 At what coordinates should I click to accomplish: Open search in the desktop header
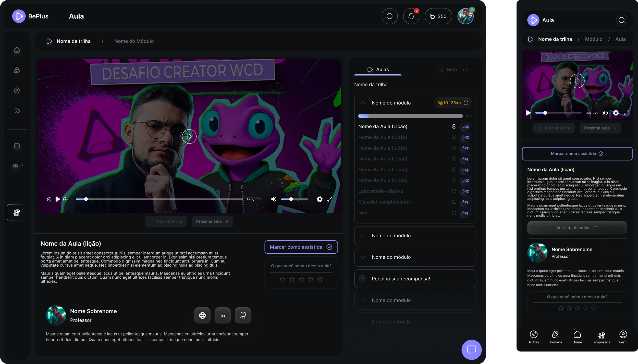tap(389, 16)
